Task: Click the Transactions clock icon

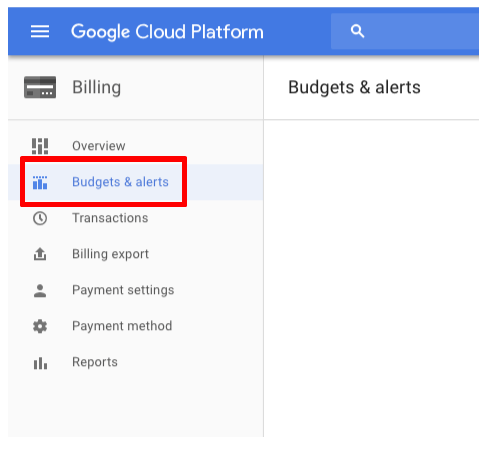Action: (x=40, y=218)
